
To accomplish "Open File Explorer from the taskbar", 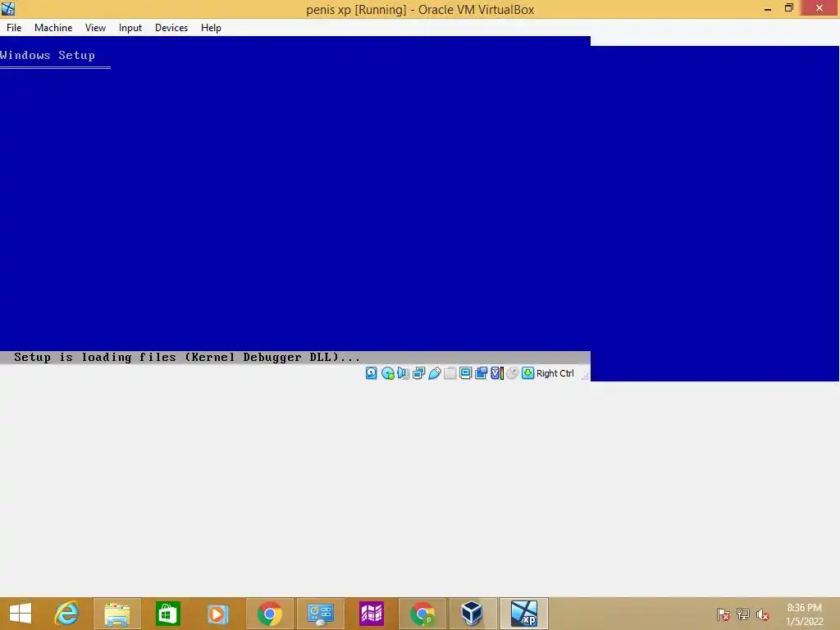I will click(x=116, y=614).
